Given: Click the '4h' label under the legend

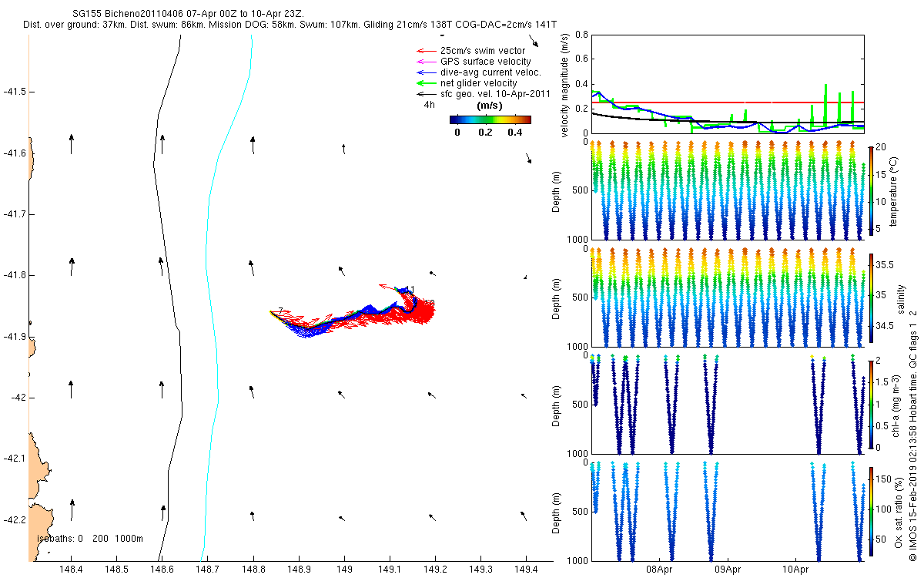Looking at the screenshot, I should coord(429,106).
